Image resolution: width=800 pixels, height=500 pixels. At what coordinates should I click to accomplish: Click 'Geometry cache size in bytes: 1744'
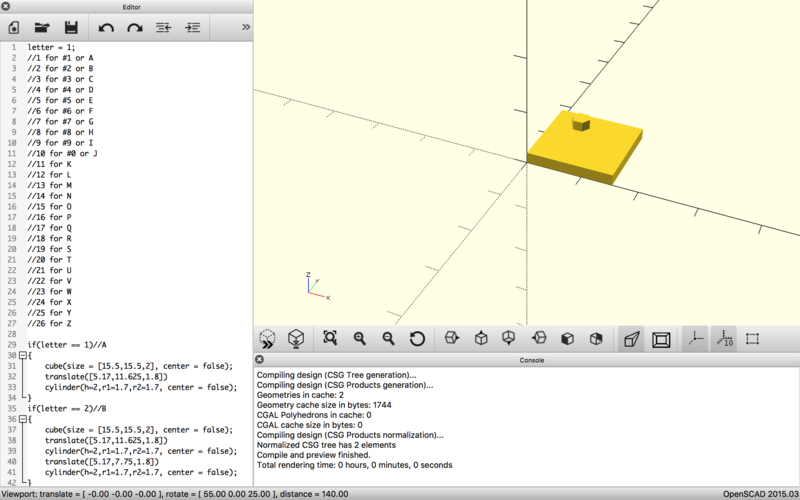(324, 405)
